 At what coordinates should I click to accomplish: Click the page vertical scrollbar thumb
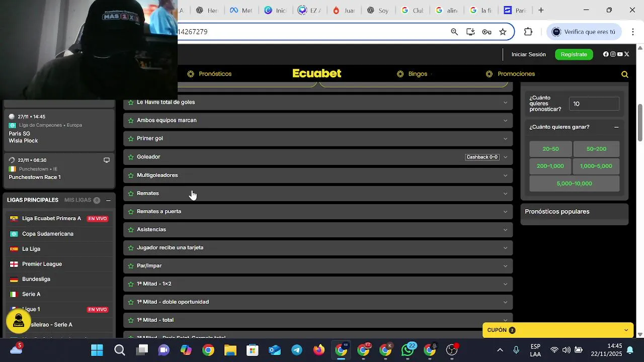[640, 123]
